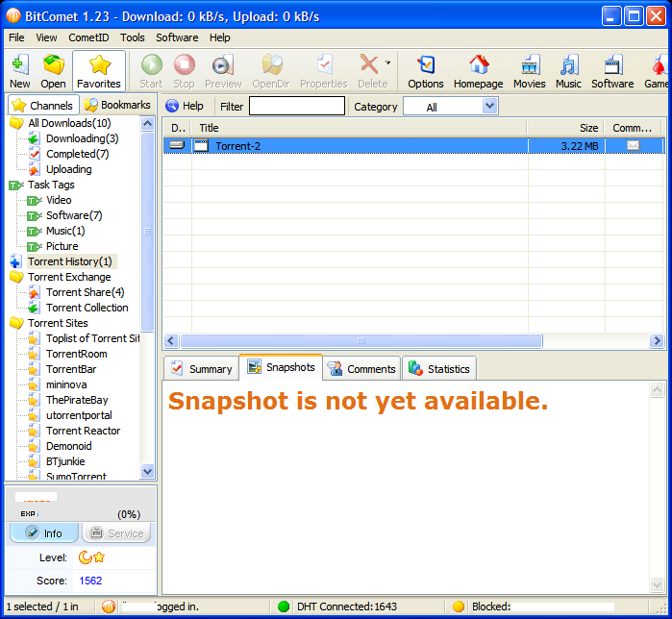Click the Homepage toolbar icon
Screen dimensions: 672x619
point(479,71)
